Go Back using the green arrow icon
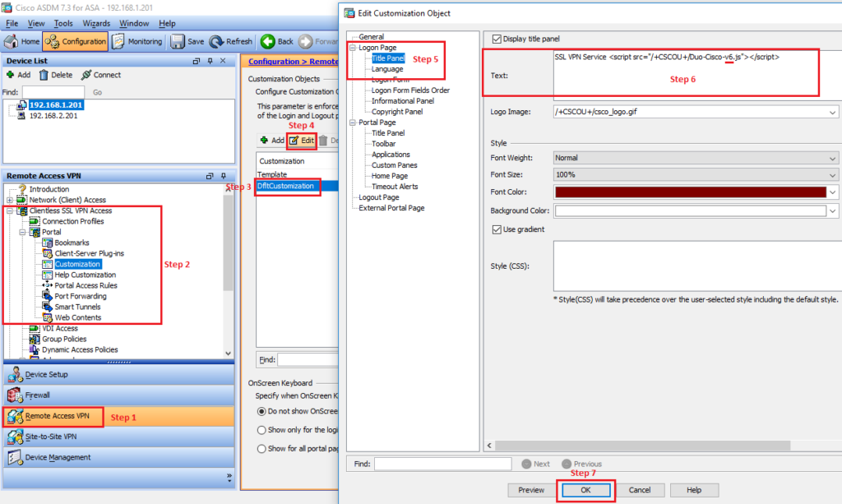842x504 pixels. click(270, 41)
